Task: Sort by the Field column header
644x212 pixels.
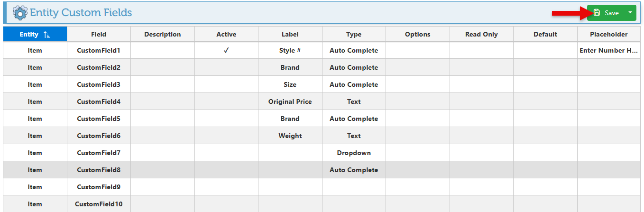Action: click(99, 34)
